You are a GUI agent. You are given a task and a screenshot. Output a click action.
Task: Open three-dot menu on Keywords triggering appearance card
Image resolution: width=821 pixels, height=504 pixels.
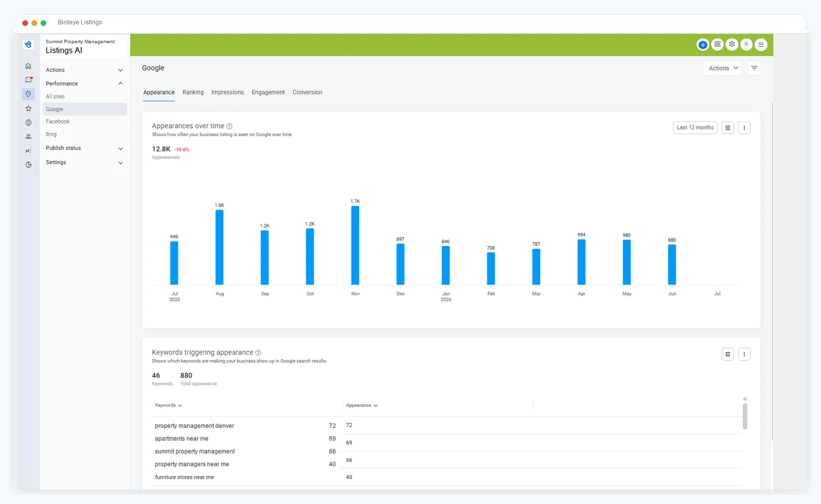(x=744, y=354)
